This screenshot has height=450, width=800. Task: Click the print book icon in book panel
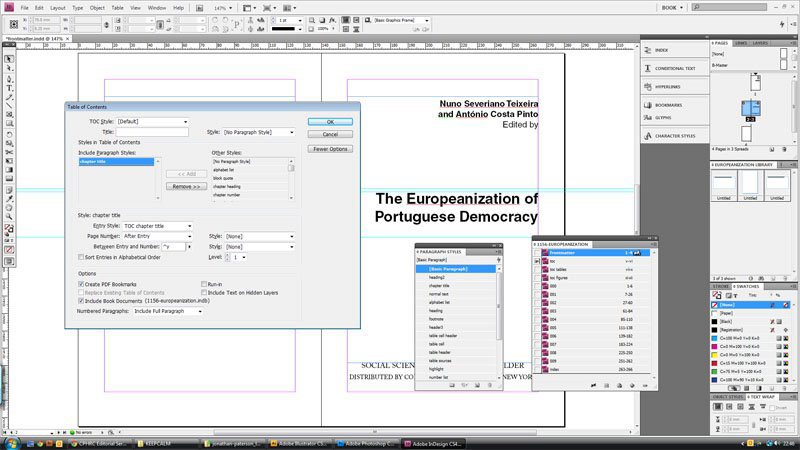pos(619,386)
